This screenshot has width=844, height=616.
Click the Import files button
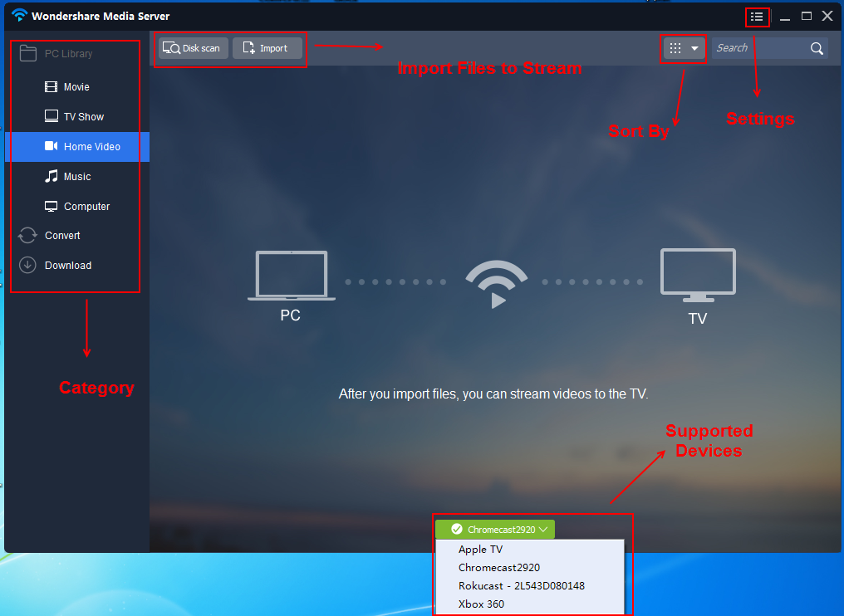coord(267,48)
